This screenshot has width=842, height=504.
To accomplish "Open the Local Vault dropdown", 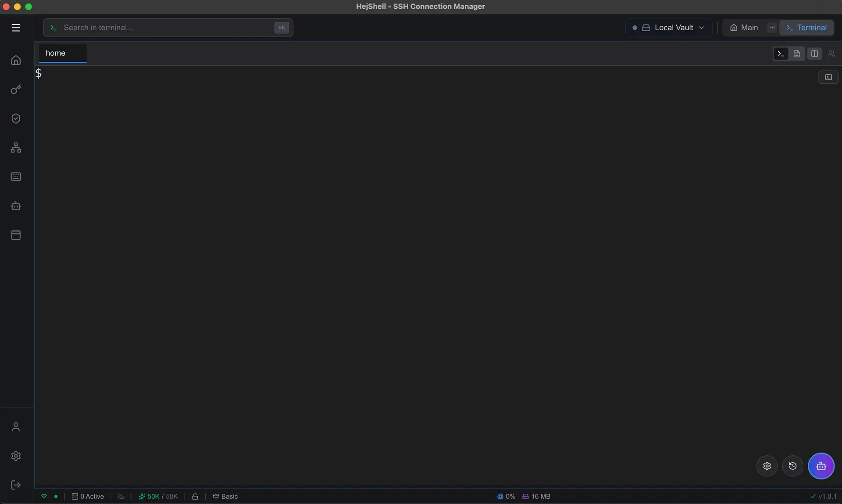I will tap(668, 27).
